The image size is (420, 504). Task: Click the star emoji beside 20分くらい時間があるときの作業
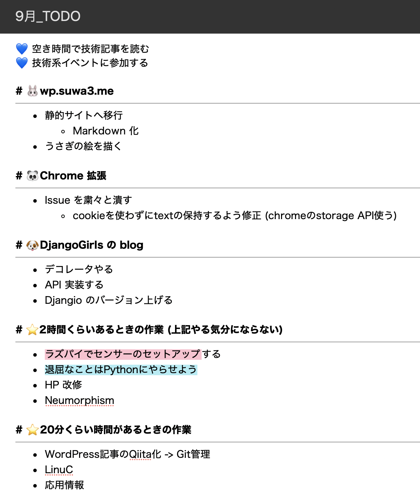coord(32,430)
